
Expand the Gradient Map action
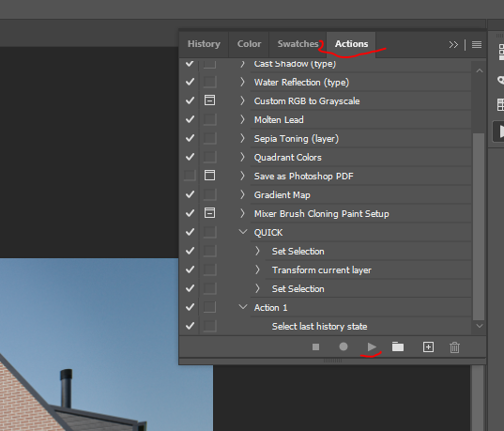(242, 194)
